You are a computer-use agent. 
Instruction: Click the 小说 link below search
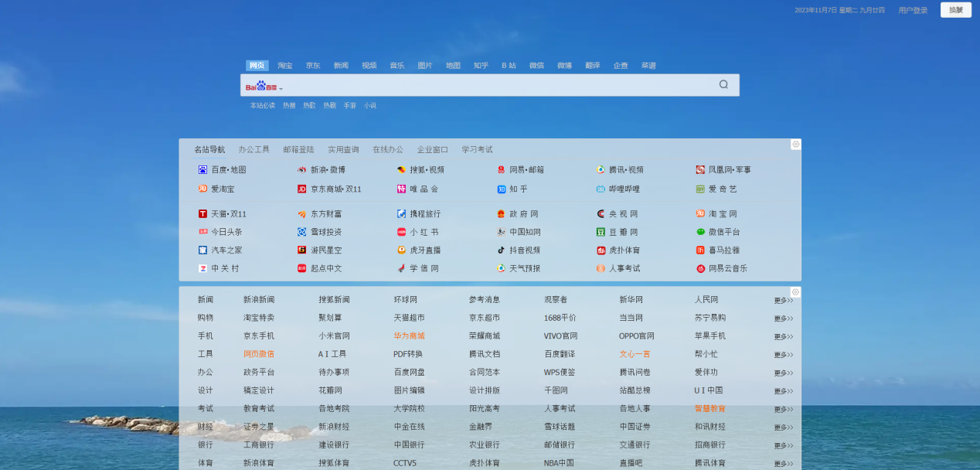370,105
